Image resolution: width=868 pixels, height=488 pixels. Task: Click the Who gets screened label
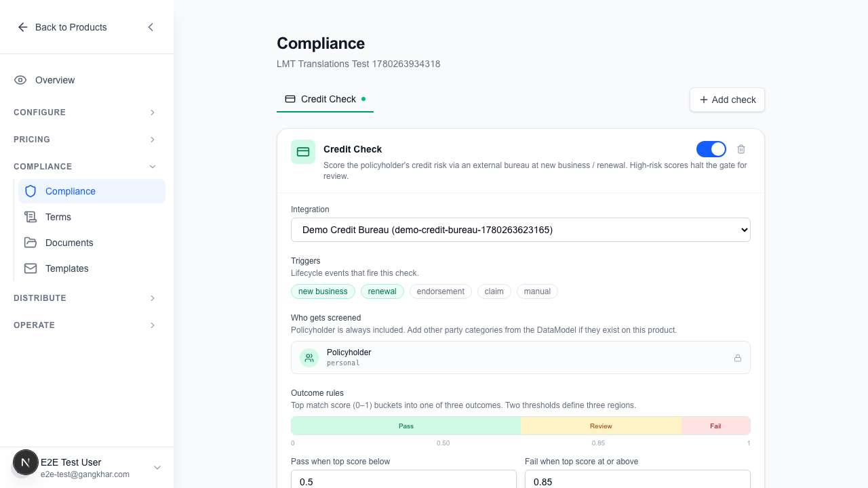coord(325,318)
